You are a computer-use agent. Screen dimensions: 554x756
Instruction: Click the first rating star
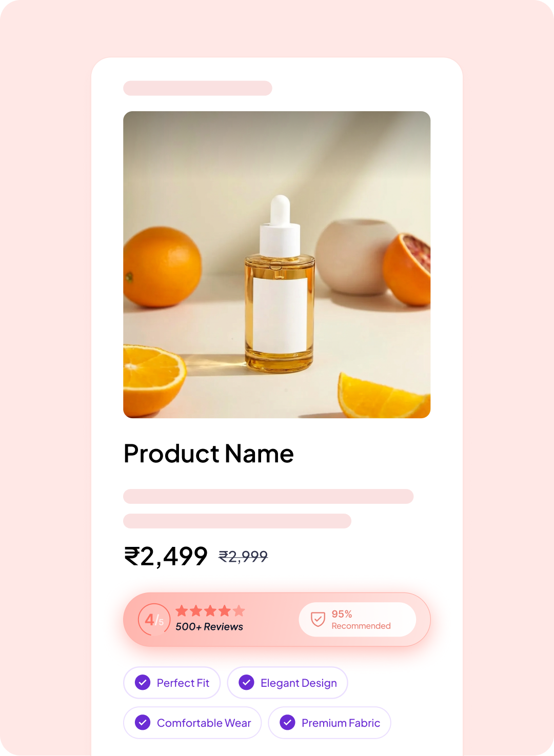point(182,610)
